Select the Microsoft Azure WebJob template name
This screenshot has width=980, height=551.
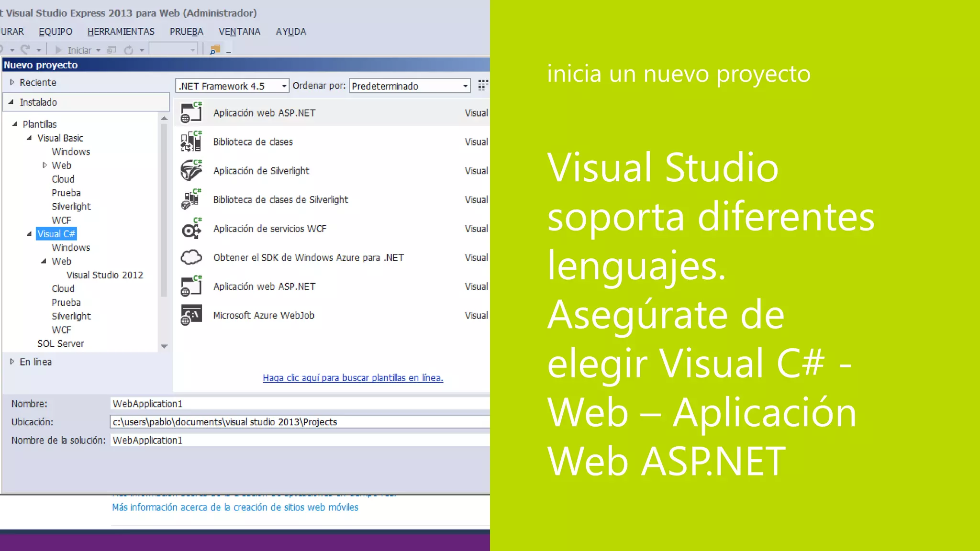pos(264,315)
